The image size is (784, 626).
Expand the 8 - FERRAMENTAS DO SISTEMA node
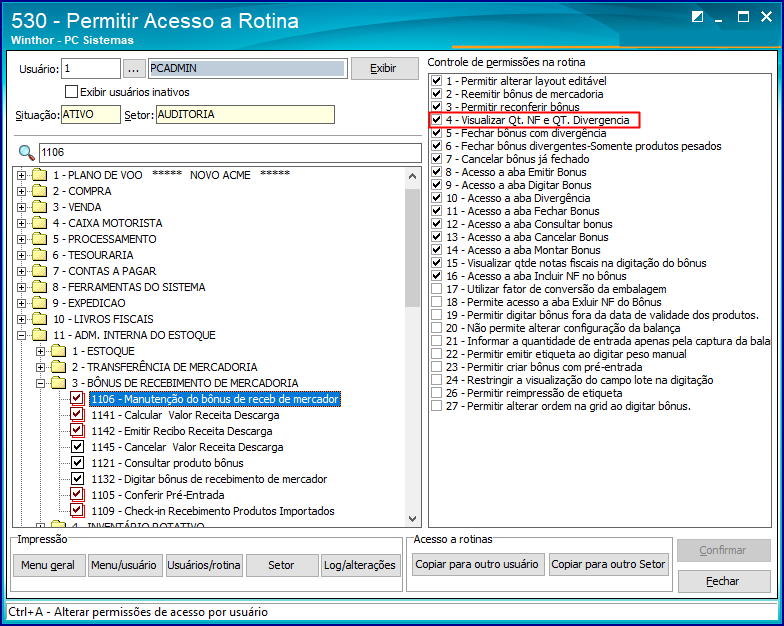click(x=22, y=287)
